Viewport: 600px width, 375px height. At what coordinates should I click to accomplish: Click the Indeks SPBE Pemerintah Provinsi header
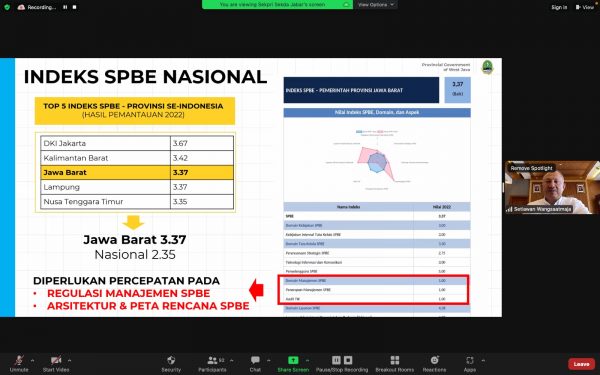pos(361,90)
